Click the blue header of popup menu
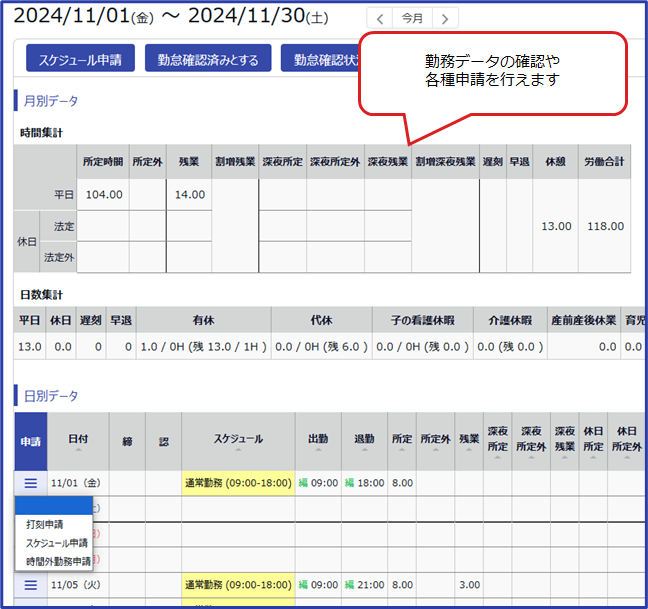648x609 pixels. point(54,506)
